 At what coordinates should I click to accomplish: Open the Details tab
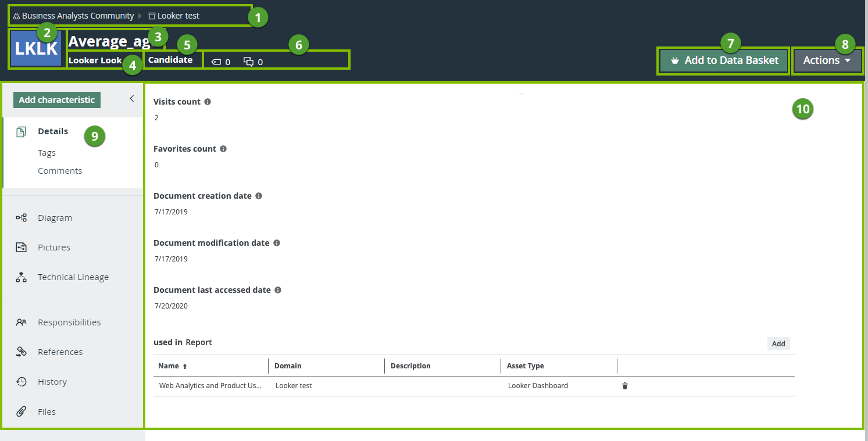[53, 131]
